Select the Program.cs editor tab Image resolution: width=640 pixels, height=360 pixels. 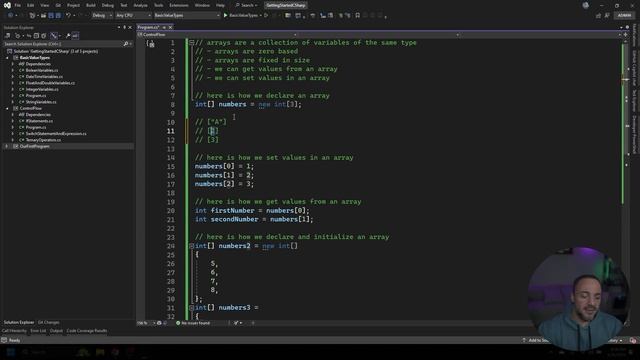tap(149, 27)
